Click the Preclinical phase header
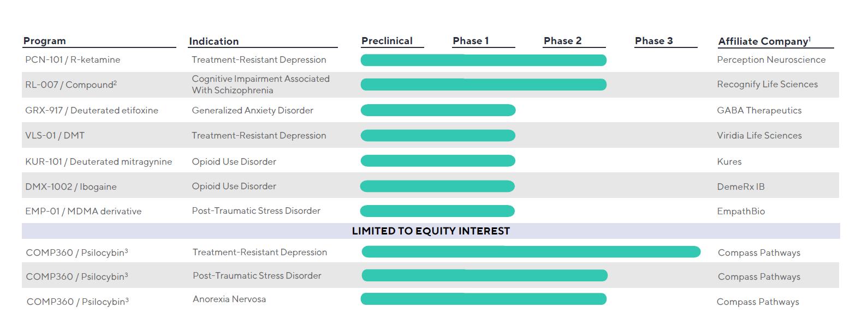The image size is (868, 325). (x=387, y=41)
